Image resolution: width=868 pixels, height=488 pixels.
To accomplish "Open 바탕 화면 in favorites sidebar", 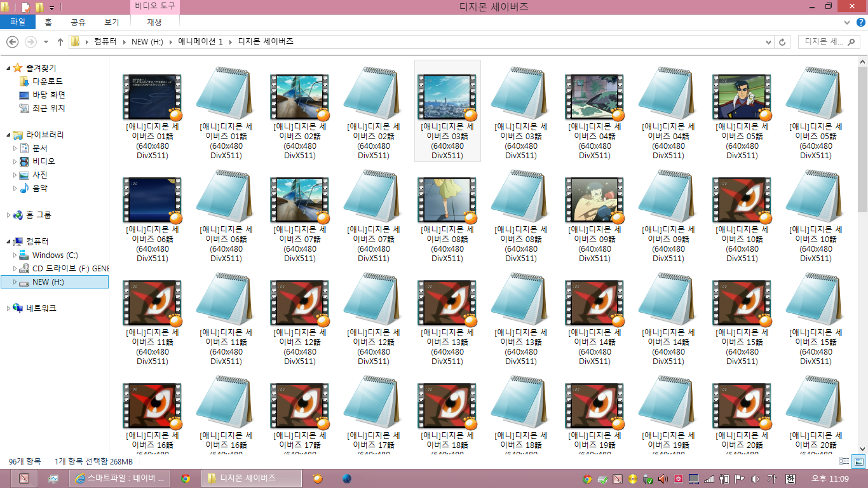I will [x=49, y=95].
